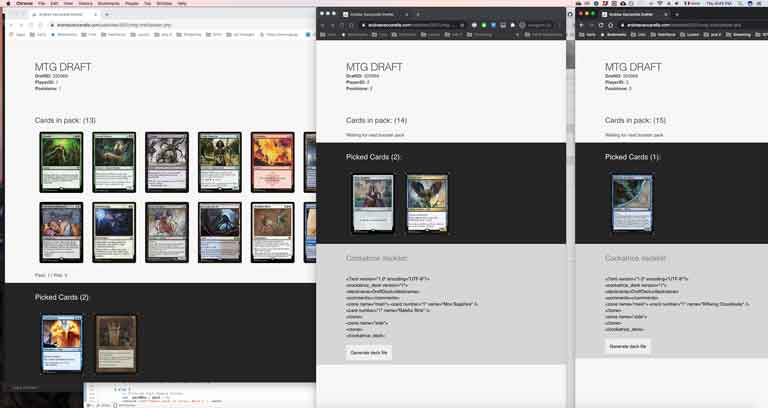Go forward in the left browser window

click(x=22, y=25)
